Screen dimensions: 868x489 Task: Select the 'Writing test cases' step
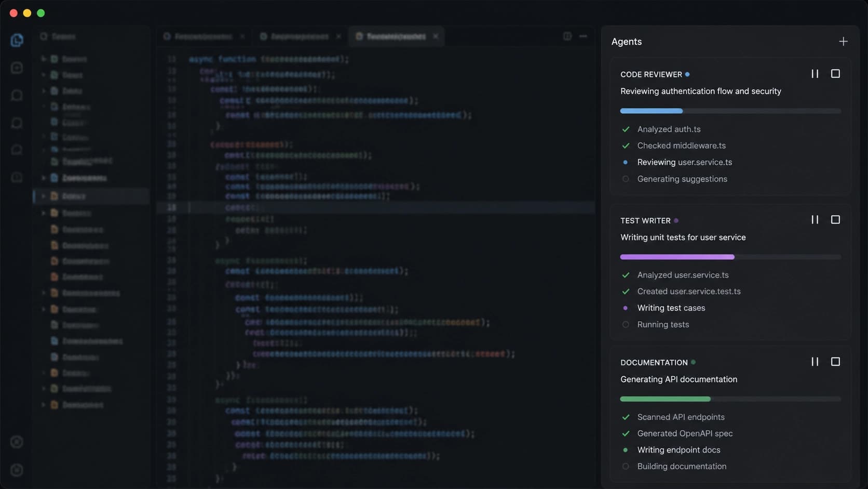pyautogui.click(x=671, y=308)
